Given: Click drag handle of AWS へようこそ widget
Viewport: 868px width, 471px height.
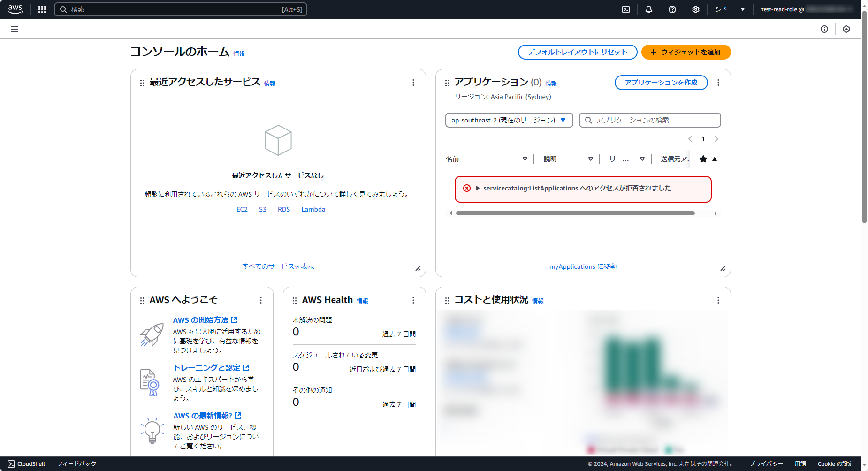Looking at the screenshot, I should point(142,301).
